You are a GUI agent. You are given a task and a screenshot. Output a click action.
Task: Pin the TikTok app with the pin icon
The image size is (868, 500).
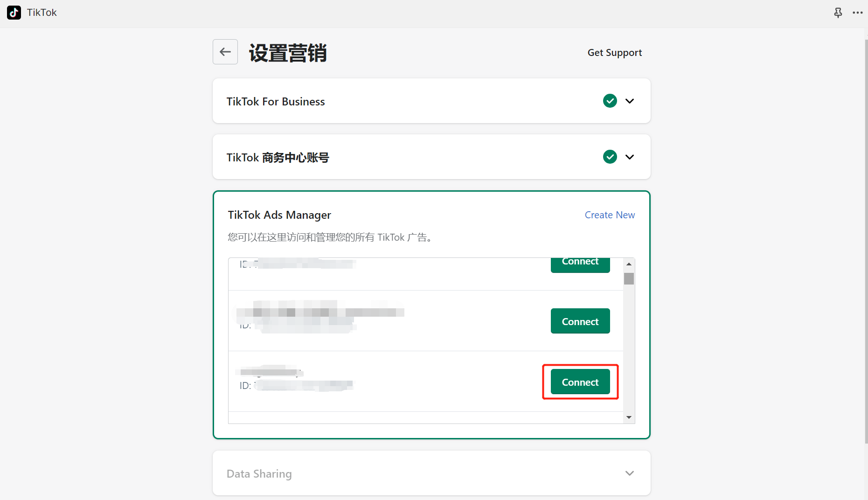pos(838,13)
